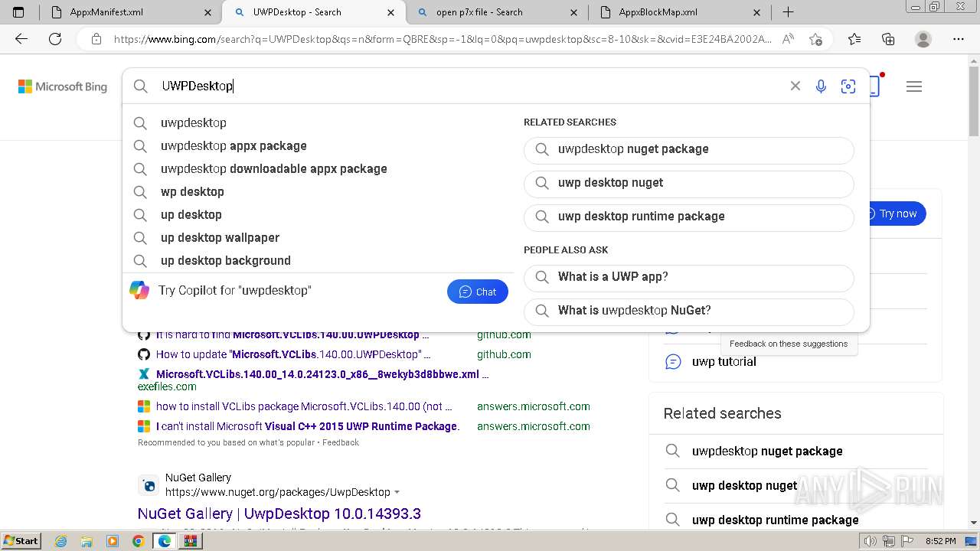Clear the Bing search box text
The width and height of the screenshot is (980, 551).
tap(795, 86)
